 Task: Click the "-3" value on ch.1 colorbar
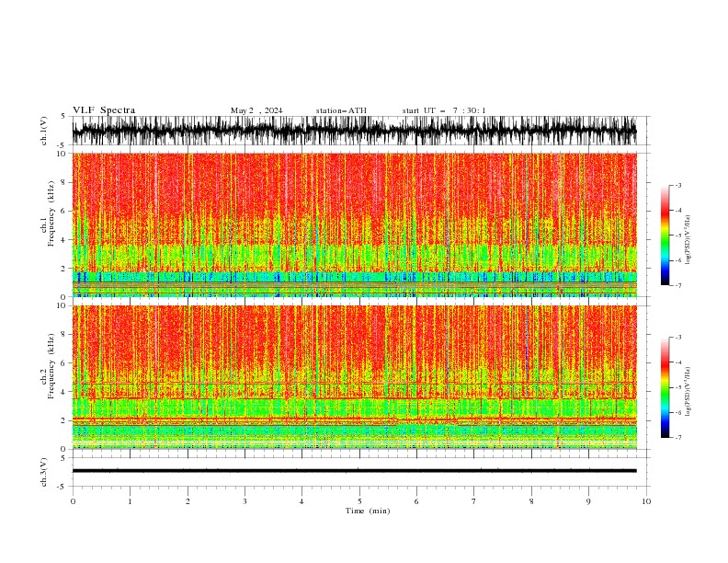pyautogui.click(x=677, y=185)
